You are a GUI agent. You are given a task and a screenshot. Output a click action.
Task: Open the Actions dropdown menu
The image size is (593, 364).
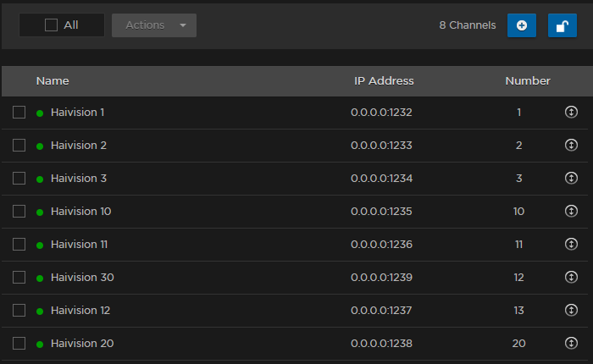pyautogui.click(x=153, y=25)
